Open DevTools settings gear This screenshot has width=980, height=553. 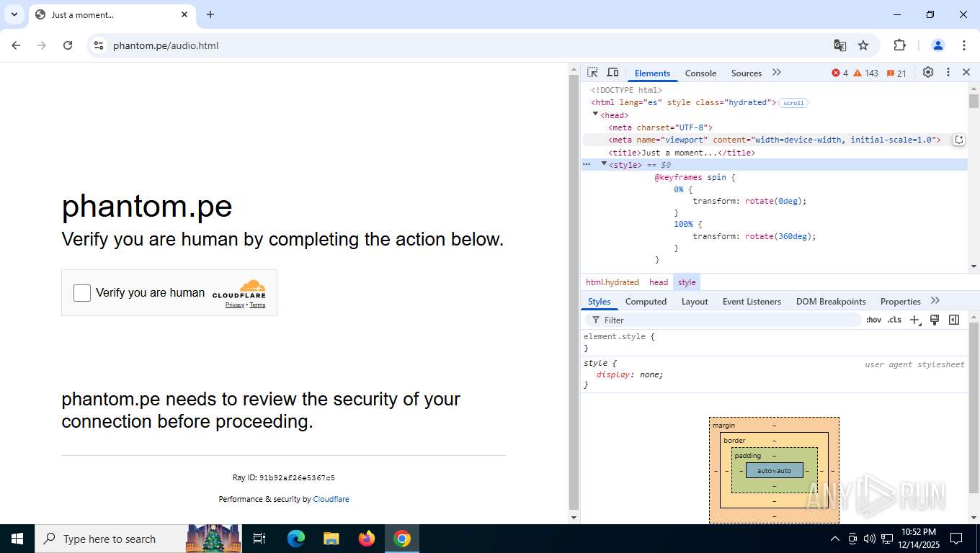coord(928,73)
